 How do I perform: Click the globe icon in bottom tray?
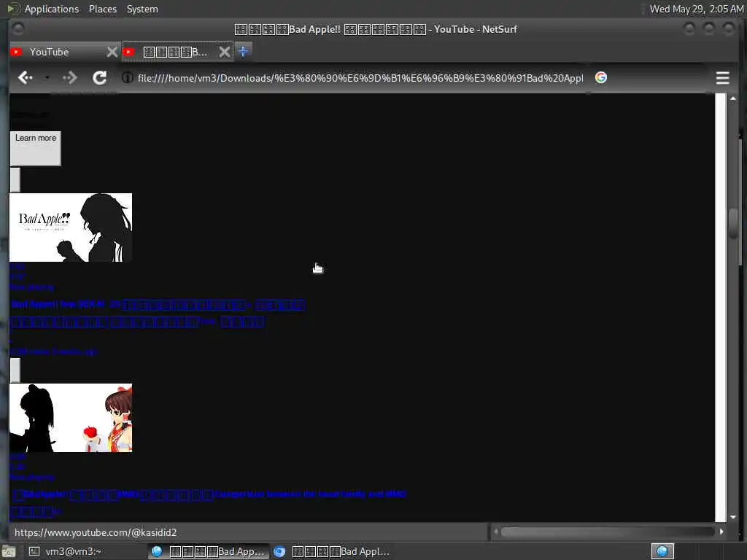(662, 551)
